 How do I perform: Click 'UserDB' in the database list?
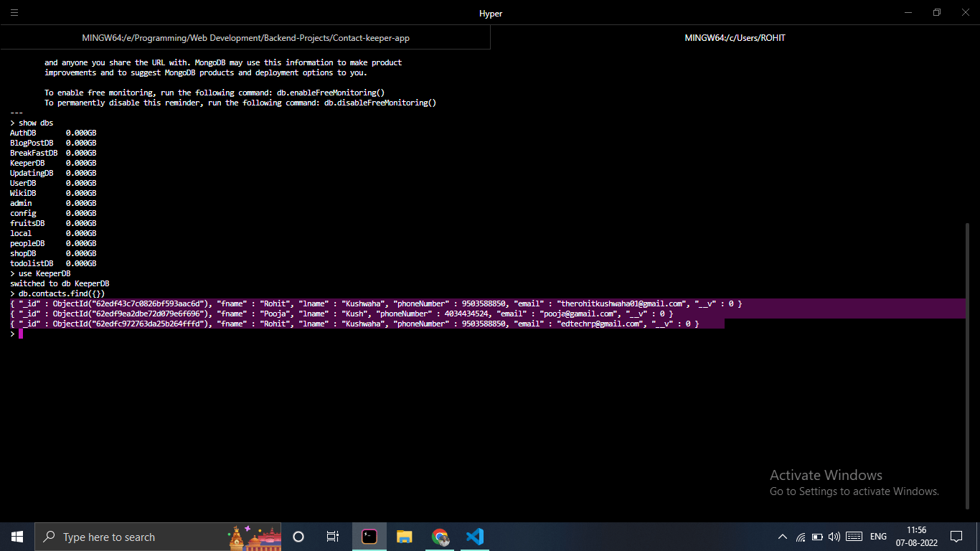23,183
